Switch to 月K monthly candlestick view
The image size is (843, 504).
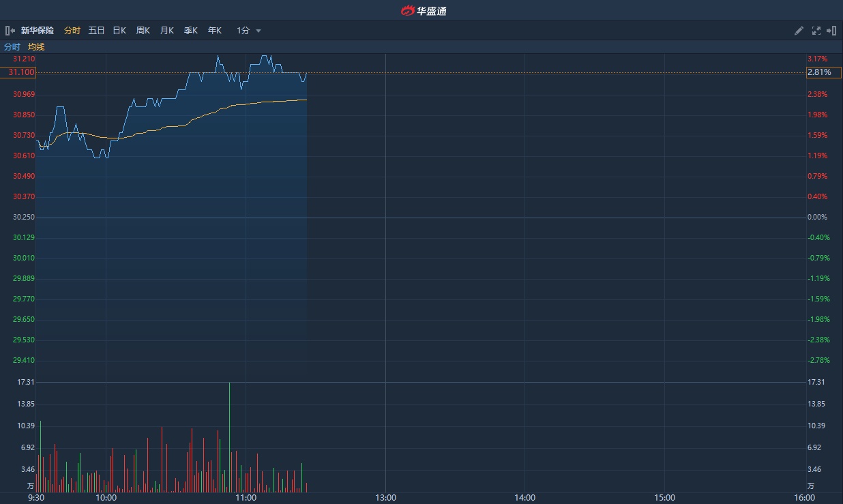point(166,31)
